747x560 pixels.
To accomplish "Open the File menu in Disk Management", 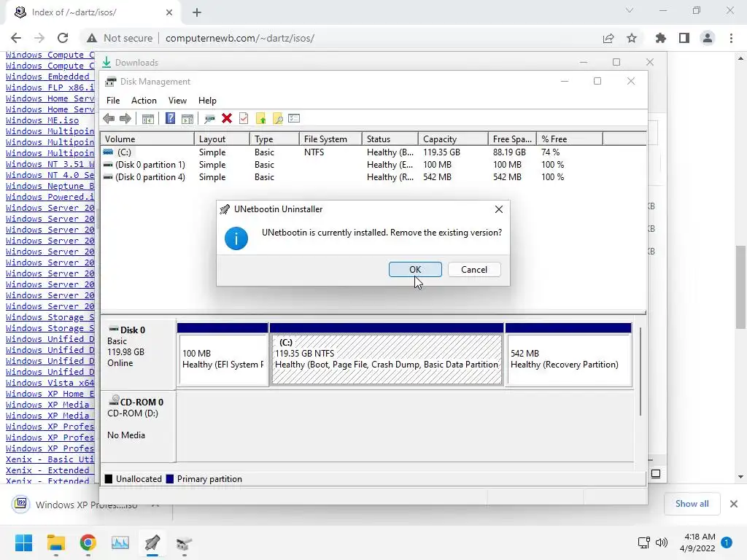I will (113, 101).
